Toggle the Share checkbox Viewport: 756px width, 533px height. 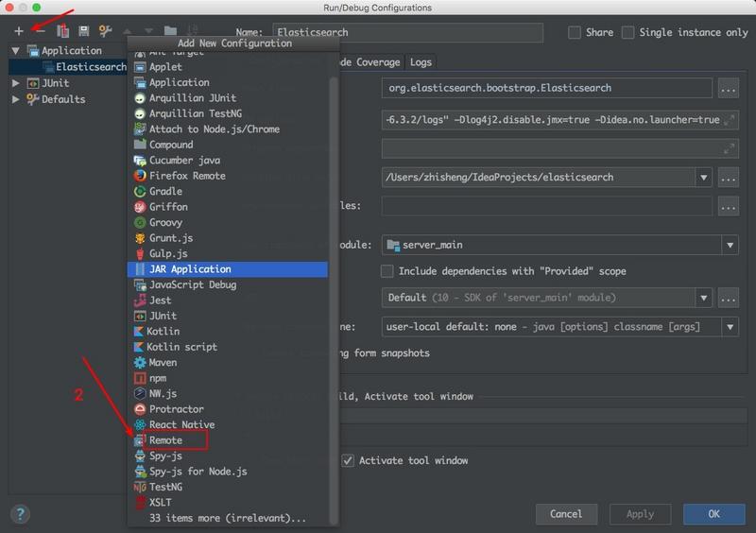pos(574,32)
